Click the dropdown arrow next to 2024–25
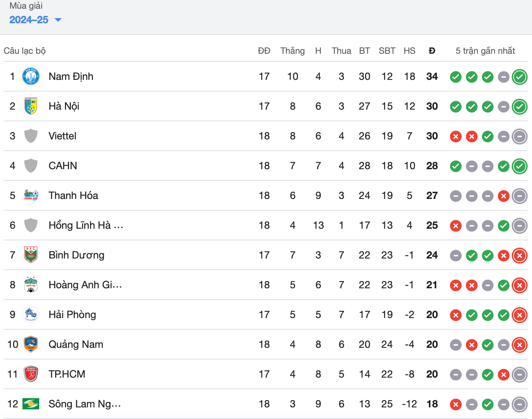This screenshot has height=419, width=532. 58,20
